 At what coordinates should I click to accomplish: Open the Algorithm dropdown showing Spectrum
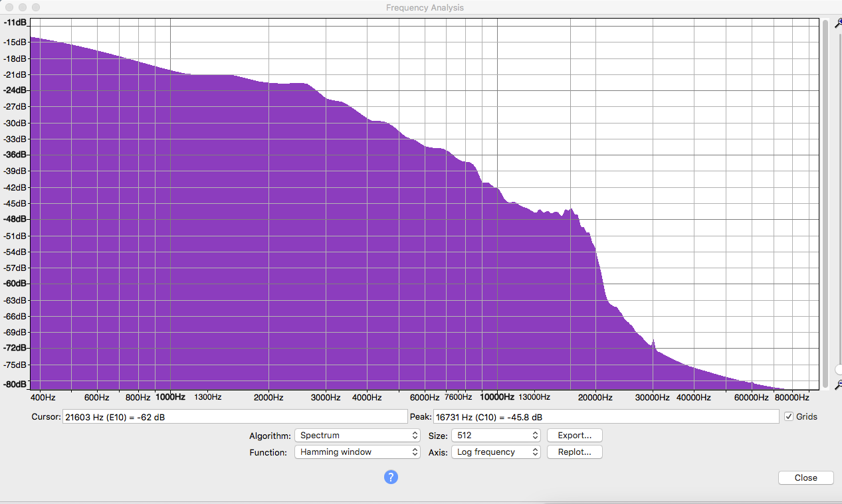coord(358,436)
